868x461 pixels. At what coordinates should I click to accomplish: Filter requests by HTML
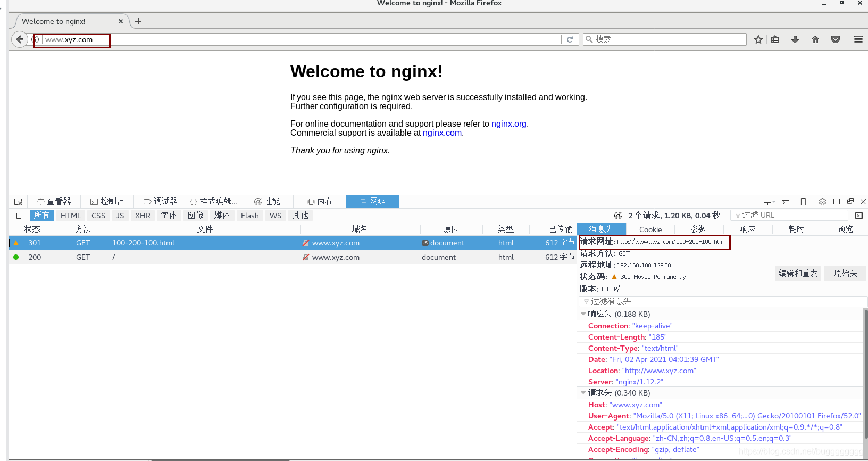pyautogui.click(x=71, y=216)
